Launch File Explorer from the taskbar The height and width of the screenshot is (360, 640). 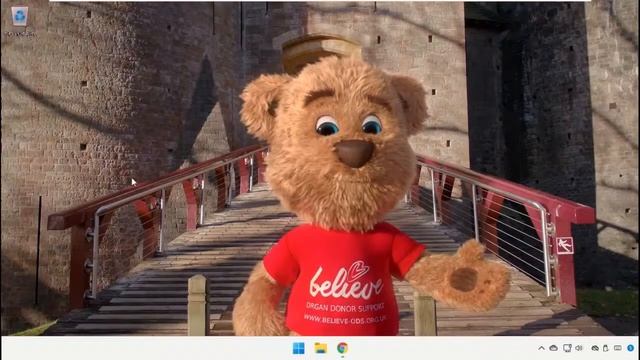(320, 348)
